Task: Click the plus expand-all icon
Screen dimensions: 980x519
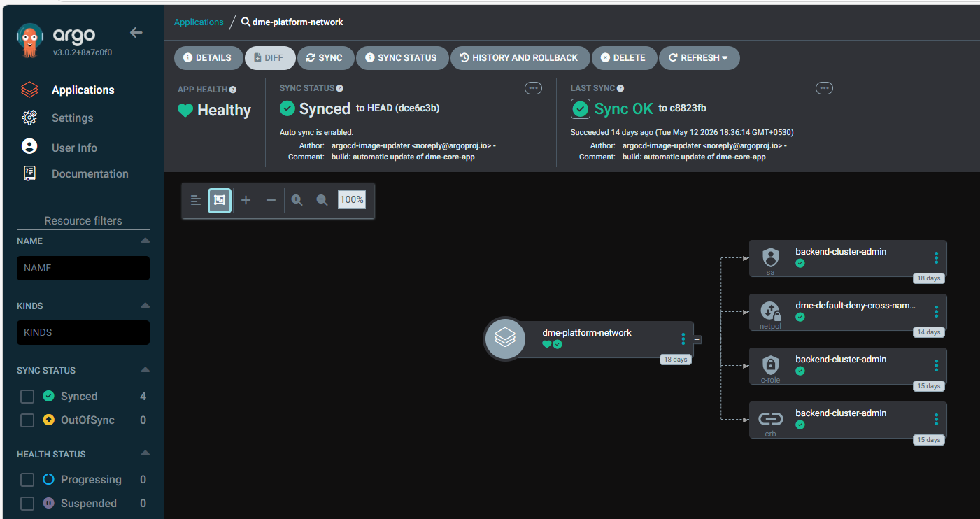Action: click(246, 200)
